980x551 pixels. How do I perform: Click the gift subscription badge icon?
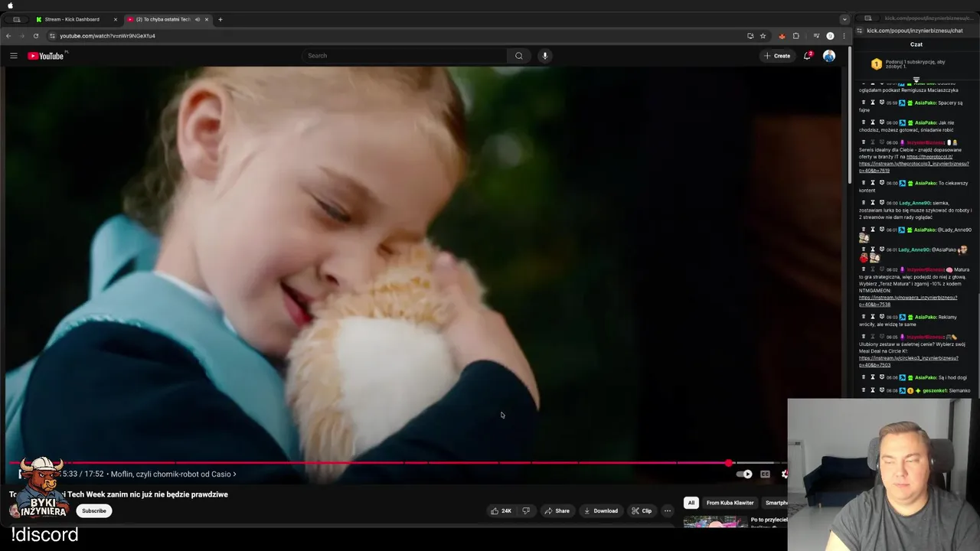tap(877, 64)
